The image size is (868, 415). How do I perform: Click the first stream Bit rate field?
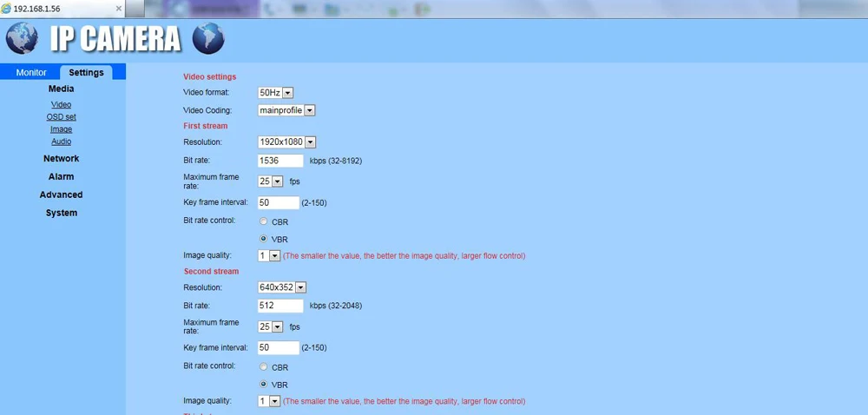point(280,161)
